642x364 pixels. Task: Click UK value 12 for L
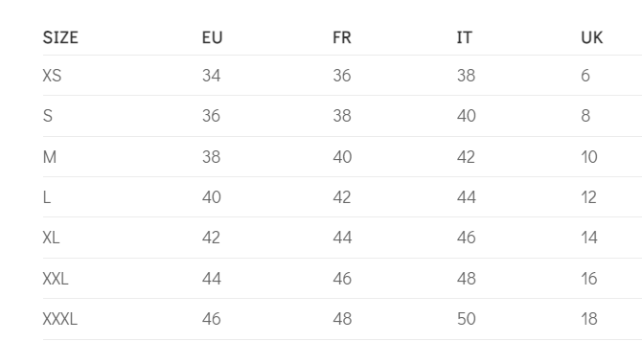[588, 197]
